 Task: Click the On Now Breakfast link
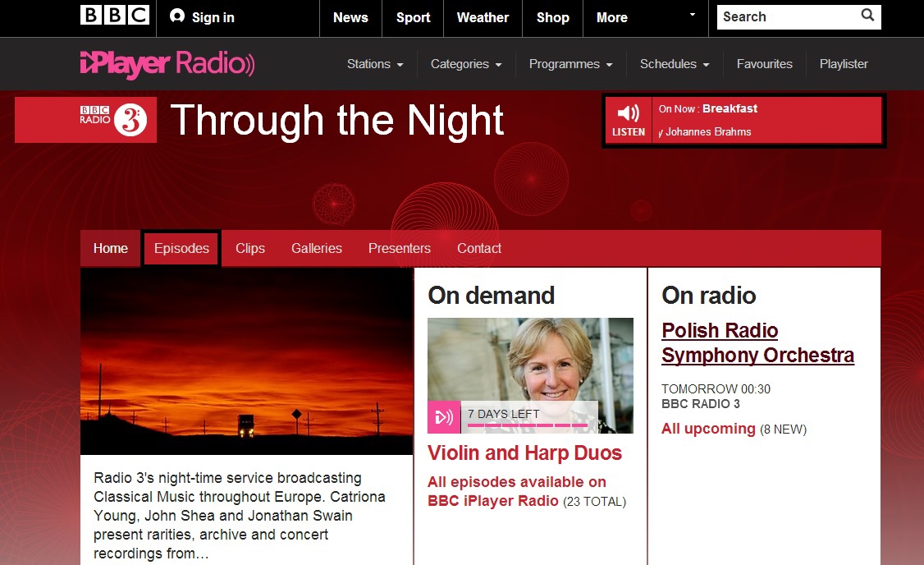coord(707,108)
